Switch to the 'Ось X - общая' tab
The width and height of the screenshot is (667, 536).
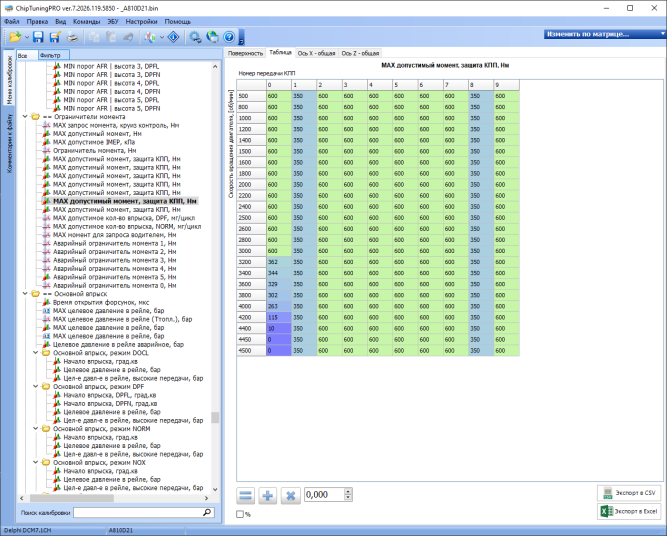click(316, 53)
